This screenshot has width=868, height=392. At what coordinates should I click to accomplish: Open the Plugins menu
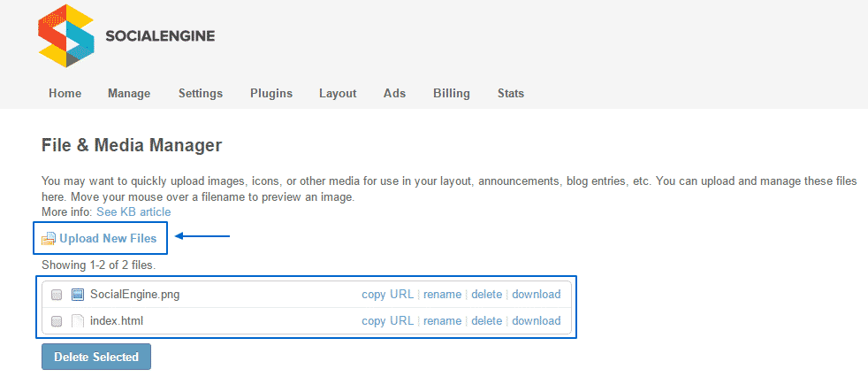coord(271,94)
